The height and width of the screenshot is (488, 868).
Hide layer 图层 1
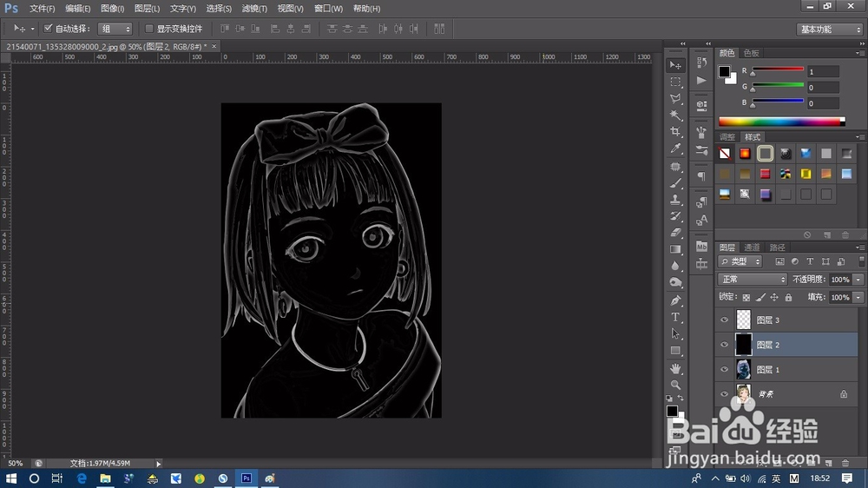click(724, 369)
